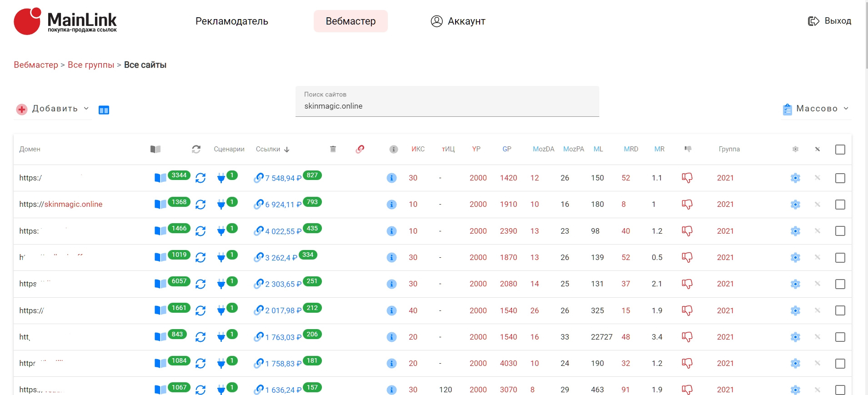Screen dimensions: 868x395
Task: Open links amount 7 548,94 ₽
Action: [283, 179]
